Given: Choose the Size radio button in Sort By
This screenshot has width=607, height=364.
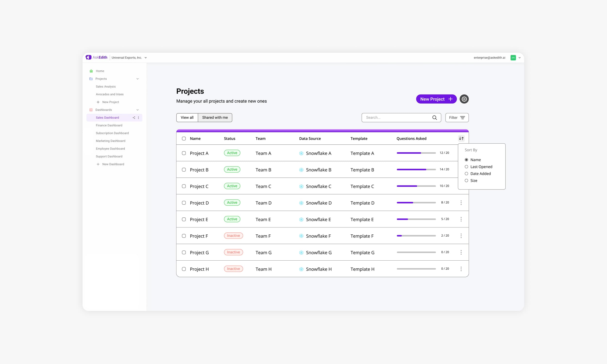Looking at the screenshot, I should [x=466, y=181].
